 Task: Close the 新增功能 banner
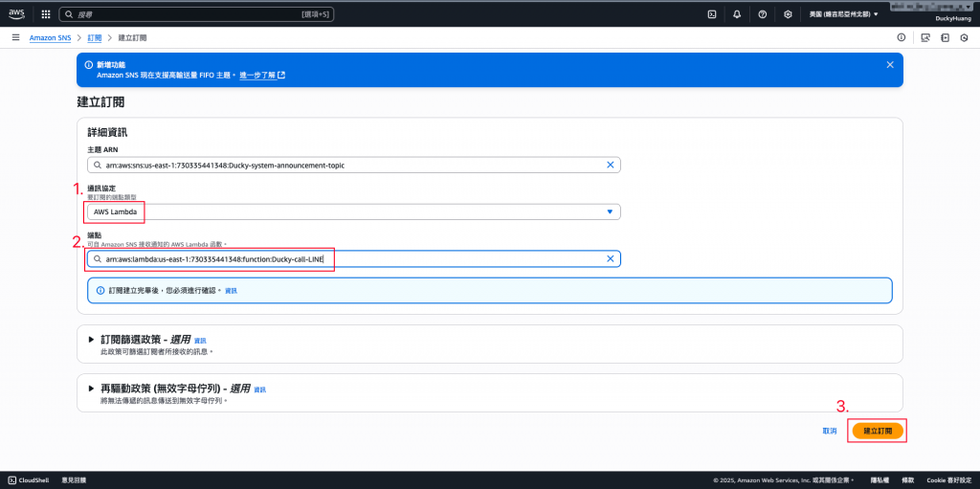coord(890,64)
